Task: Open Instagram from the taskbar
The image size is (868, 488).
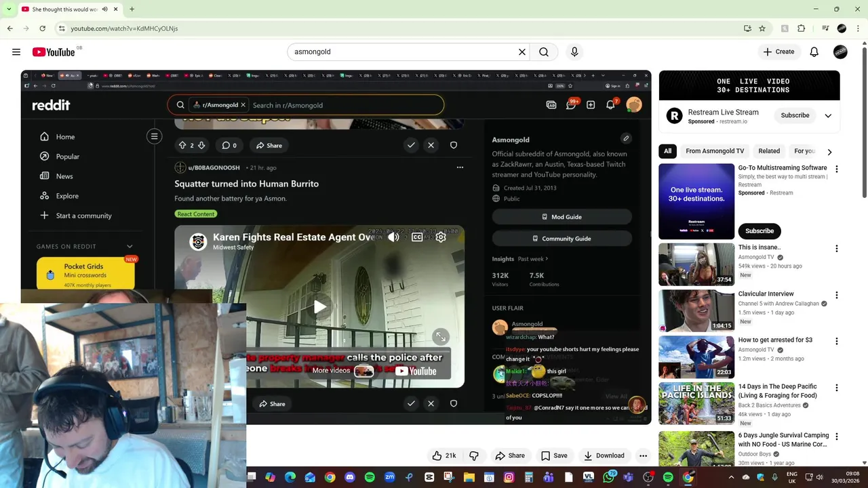Action: (x=509, y=478)
